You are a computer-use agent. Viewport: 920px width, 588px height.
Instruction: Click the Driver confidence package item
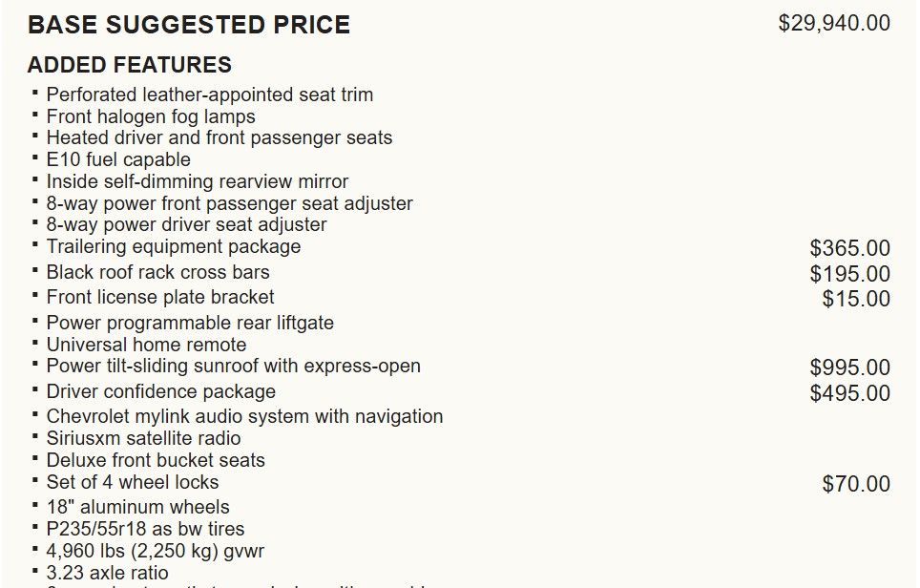(161, 391)
